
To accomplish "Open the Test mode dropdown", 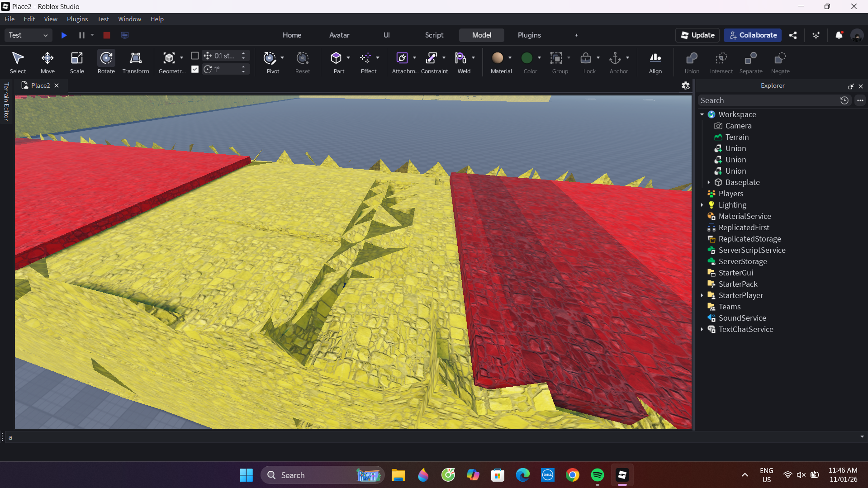I will (x=28, y=35).
